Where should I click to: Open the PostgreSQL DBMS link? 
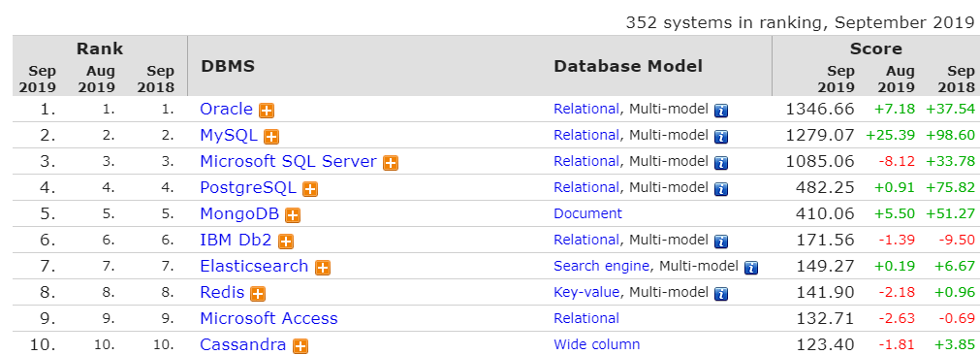click(x=248, y=187)
